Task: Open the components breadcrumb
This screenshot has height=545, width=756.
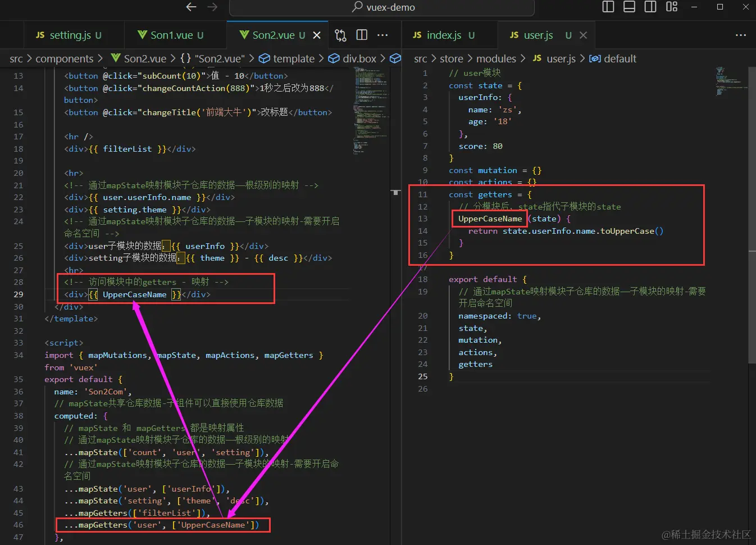Action: (65, 58)
